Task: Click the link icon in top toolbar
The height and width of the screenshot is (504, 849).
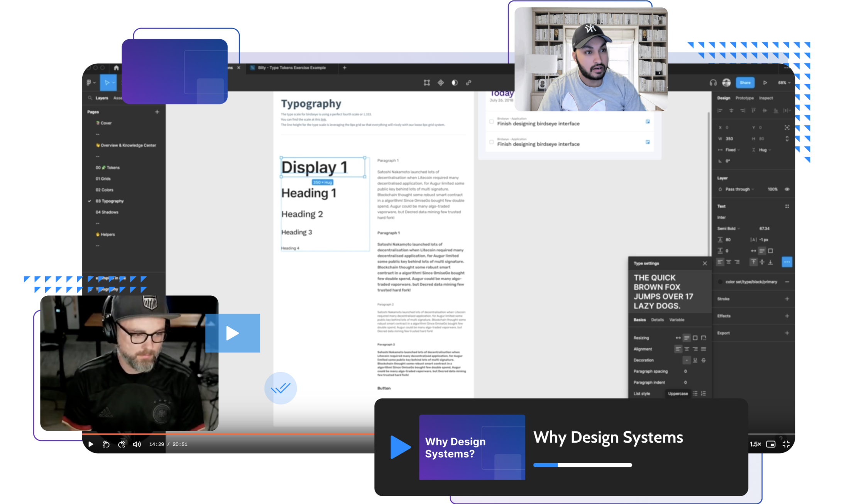Action: coord(468,83)
